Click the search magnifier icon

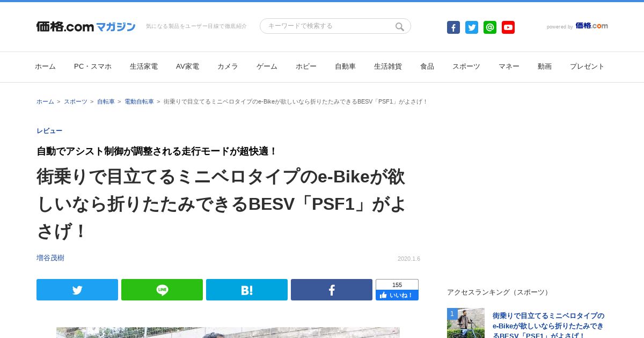tap(400, 26)
